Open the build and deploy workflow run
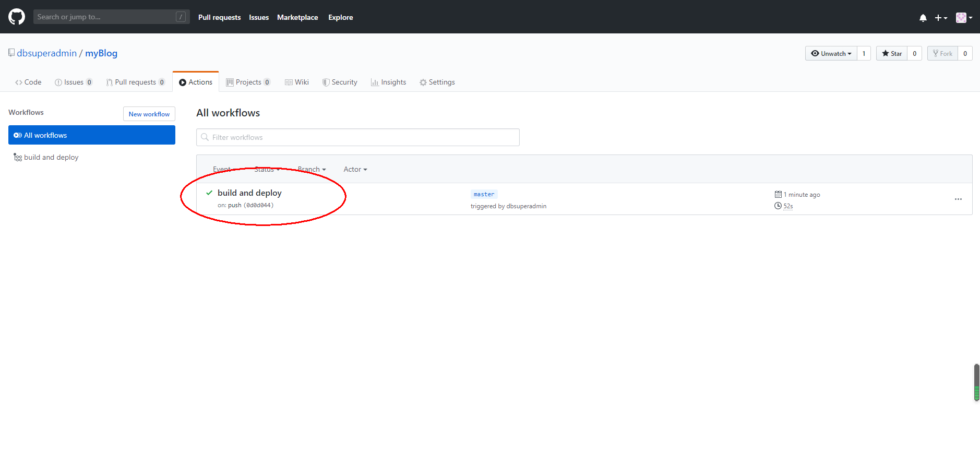 (249, 193)
